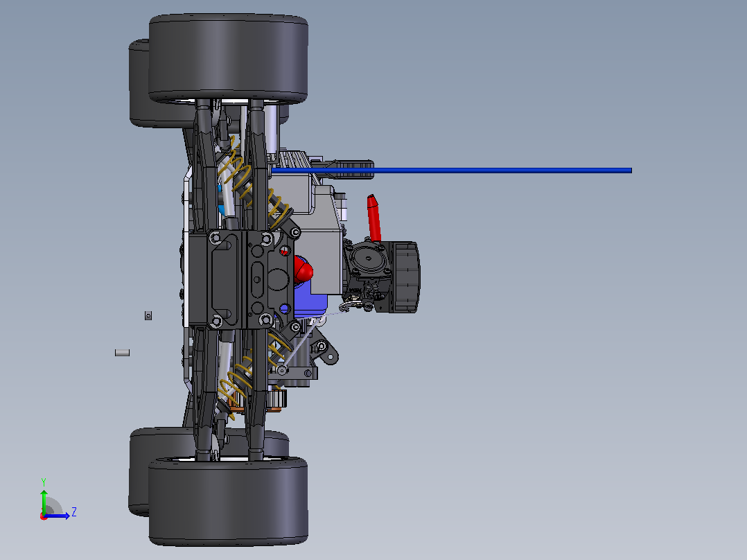Screen dimensions: 747x560
Task: Select the upper front wheel tire
Action: [x=228, y=58]
